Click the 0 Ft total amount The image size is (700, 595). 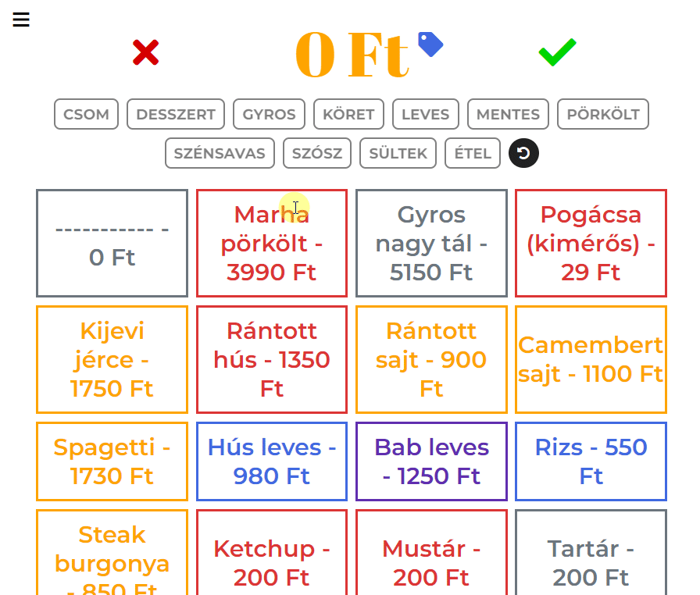(x=352, y=55)
